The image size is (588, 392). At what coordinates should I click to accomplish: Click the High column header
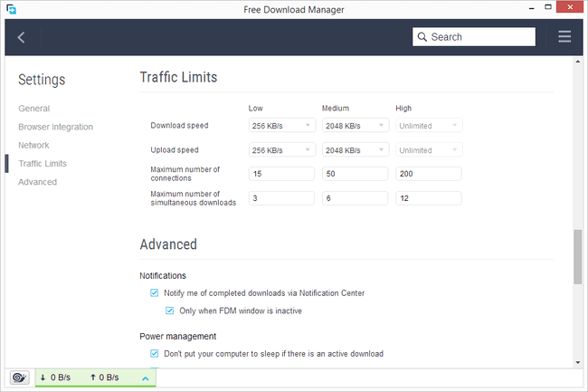[x=403, y=108]
